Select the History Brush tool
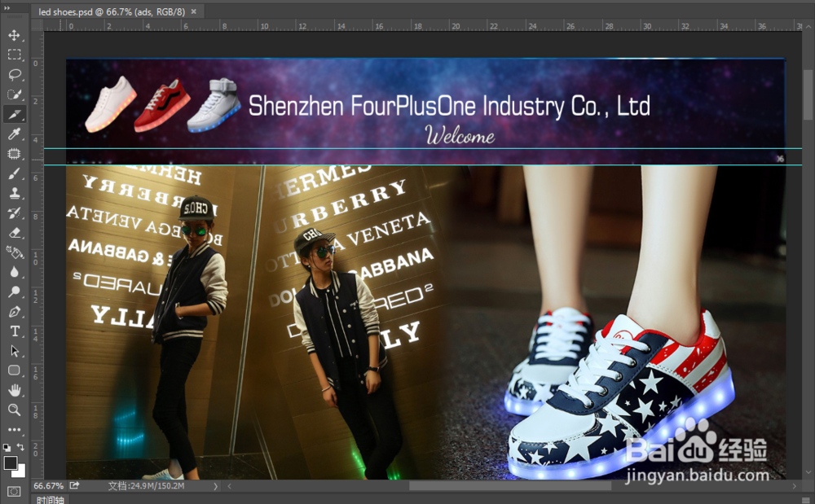 pos(14,213)
